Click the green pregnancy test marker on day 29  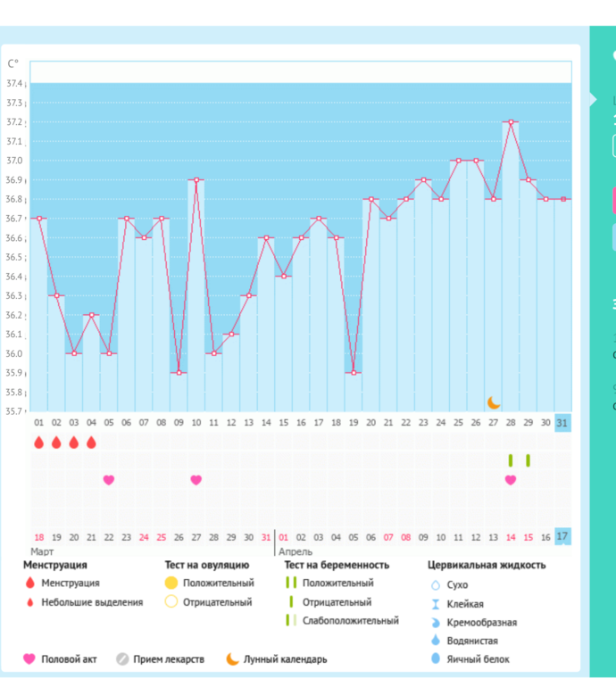pos(528,460)
